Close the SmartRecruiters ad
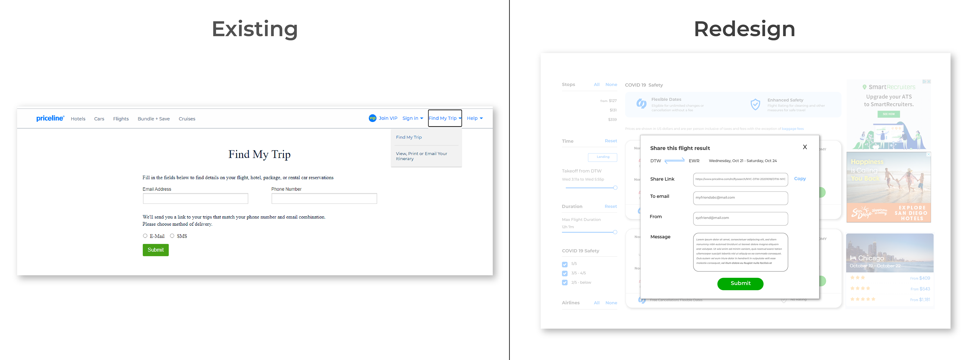 coord(929,82)
